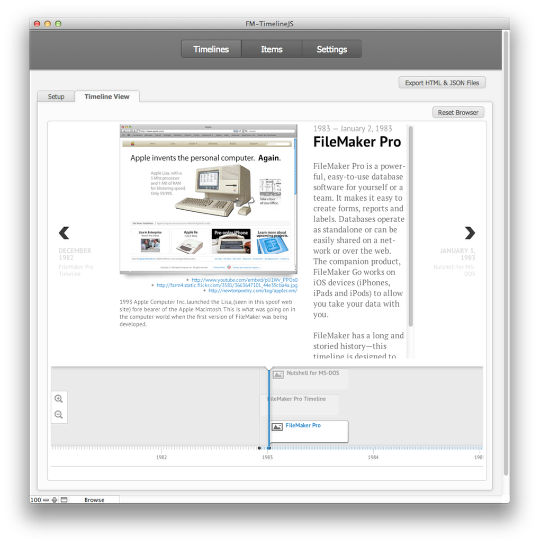
Task: Zoom out on the timeline navigator
Action: (59, 414)
